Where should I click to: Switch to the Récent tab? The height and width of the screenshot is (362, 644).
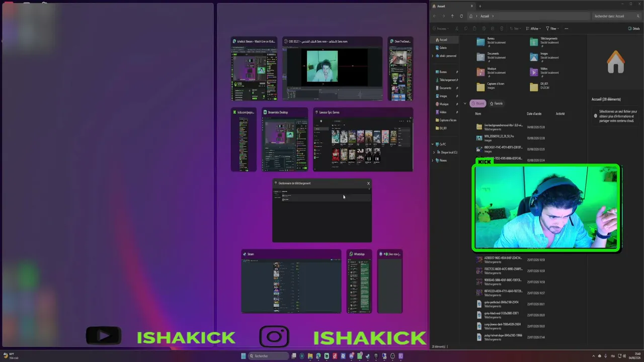tap(478, 104)
